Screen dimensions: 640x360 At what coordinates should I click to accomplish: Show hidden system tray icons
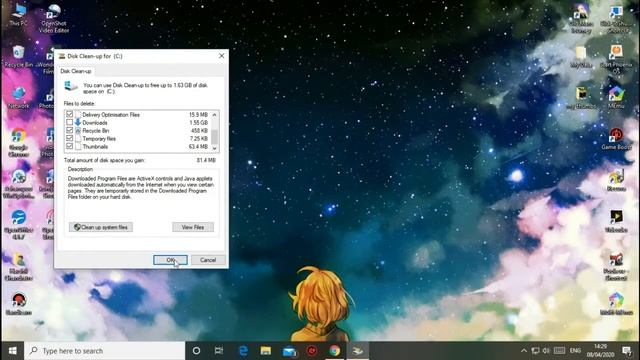(x=524, y=351)
